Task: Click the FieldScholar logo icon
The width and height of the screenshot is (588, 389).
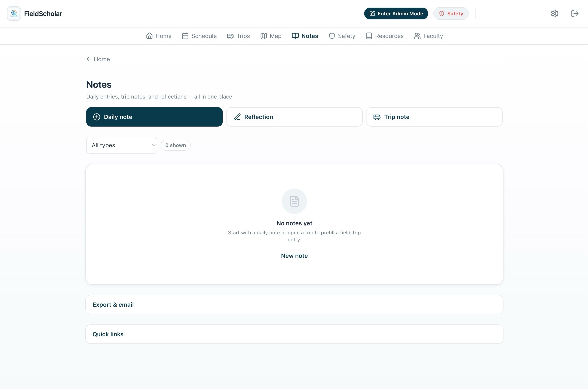Action: [14, 14]
